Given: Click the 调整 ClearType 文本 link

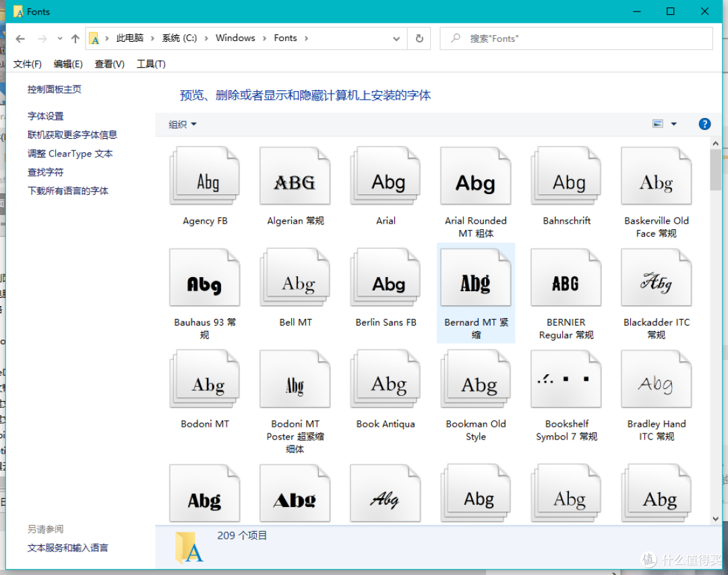Looking at the screenshot, I should tap(69, 154).
